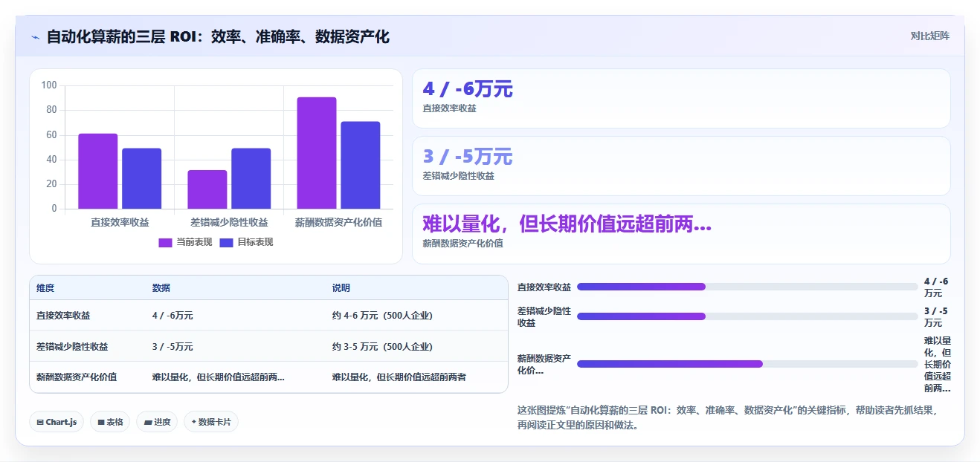The image size is (980, 462).
Task: Click the 薪酬数据资产化价值 progress bar
Action: [x=747, y=364]
